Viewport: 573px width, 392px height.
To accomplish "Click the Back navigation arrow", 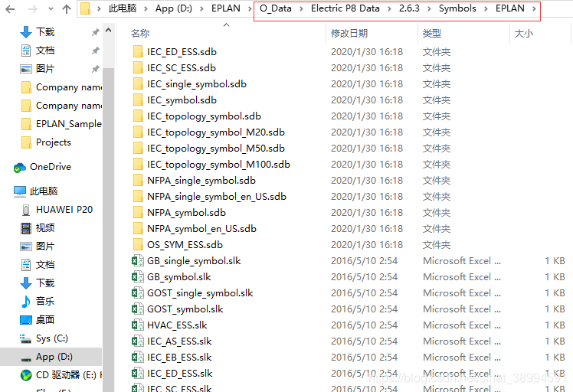I will [x=10, y=8].
